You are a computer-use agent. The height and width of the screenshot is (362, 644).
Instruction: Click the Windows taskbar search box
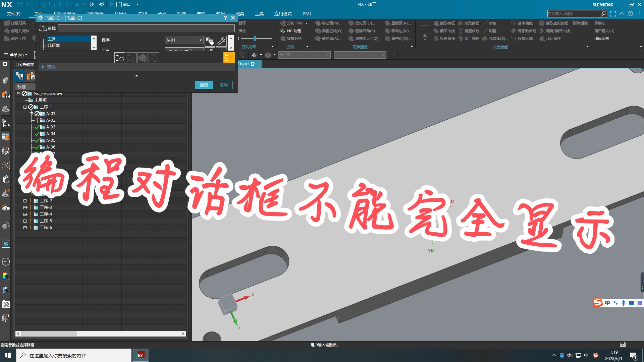coord(74,355)
